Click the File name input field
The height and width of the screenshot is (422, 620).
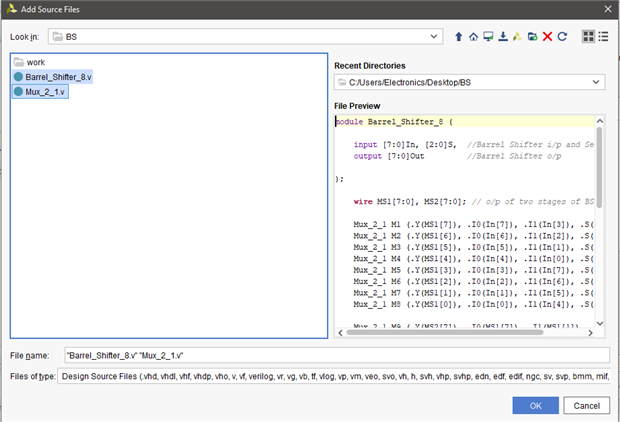coord(334,355)
